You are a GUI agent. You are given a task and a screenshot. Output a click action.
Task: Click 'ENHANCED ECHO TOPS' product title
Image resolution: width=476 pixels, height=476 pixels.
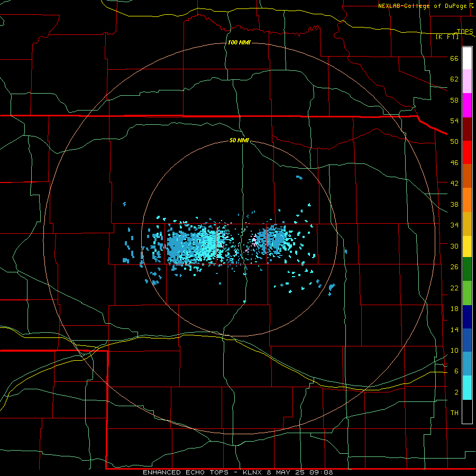(186, 472)
